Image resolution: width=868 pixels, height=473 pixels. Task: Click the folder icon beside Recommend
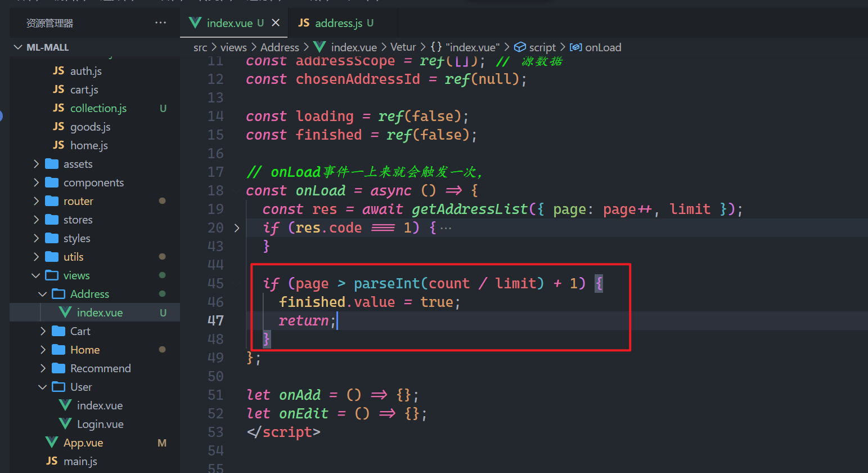tap(59, 368)
